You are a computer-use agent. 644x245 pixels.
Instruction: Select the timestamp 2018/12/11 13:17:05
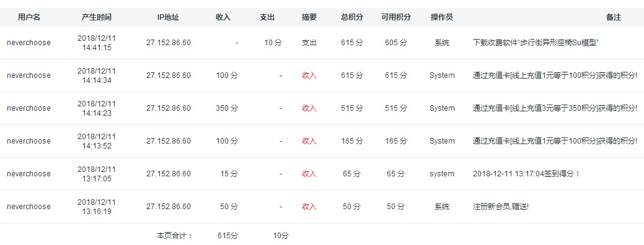tap(97, 174)
